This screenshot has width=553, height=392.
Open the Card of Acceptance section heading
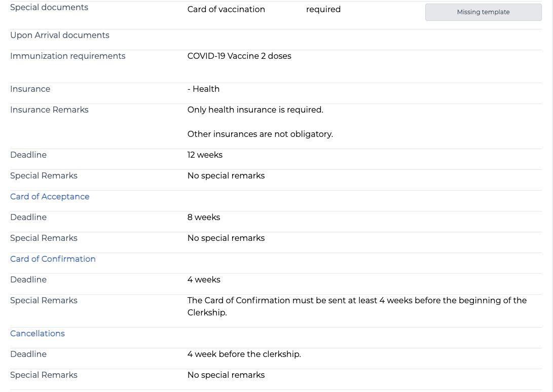point(50,197)
